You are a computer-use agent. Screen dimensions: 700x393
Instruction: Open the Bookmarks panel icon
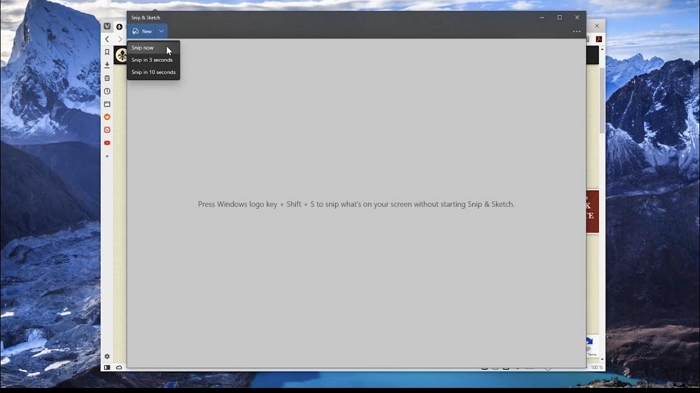(x=107, y=52)
